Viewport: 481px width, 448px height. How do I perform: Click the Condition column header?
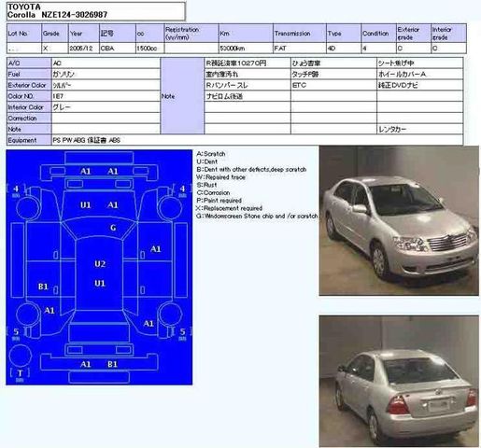point(379,34)
